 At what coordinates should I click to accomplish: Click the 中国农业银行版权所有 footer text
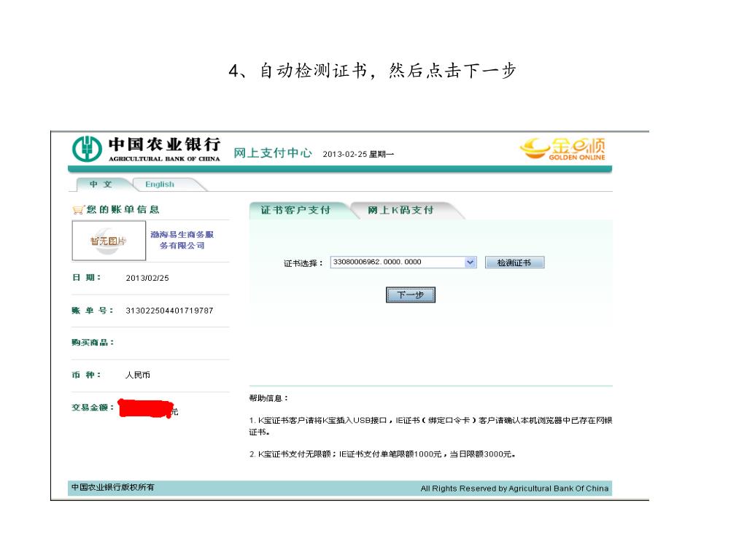tap(113, 487)
